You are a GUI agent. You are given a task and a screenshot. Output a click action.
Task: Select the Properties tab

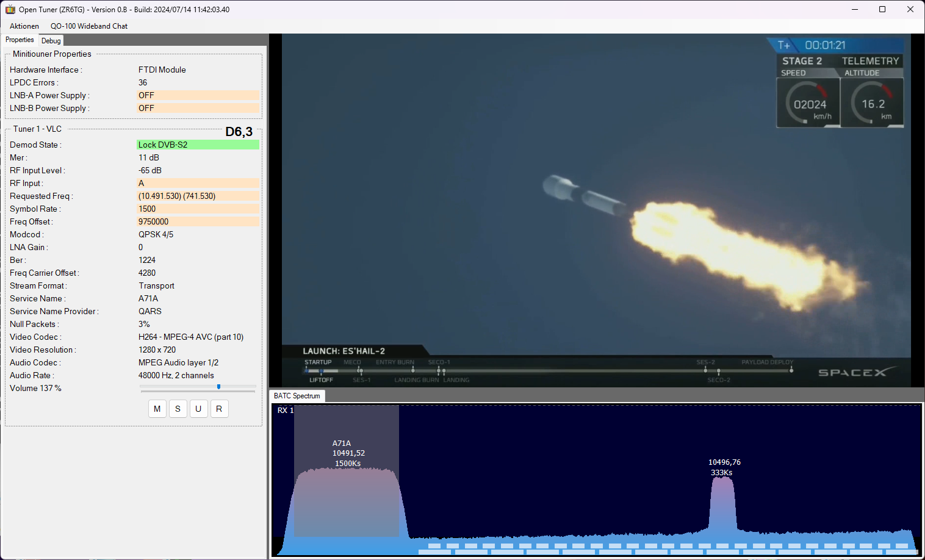(x=20, y=40)
